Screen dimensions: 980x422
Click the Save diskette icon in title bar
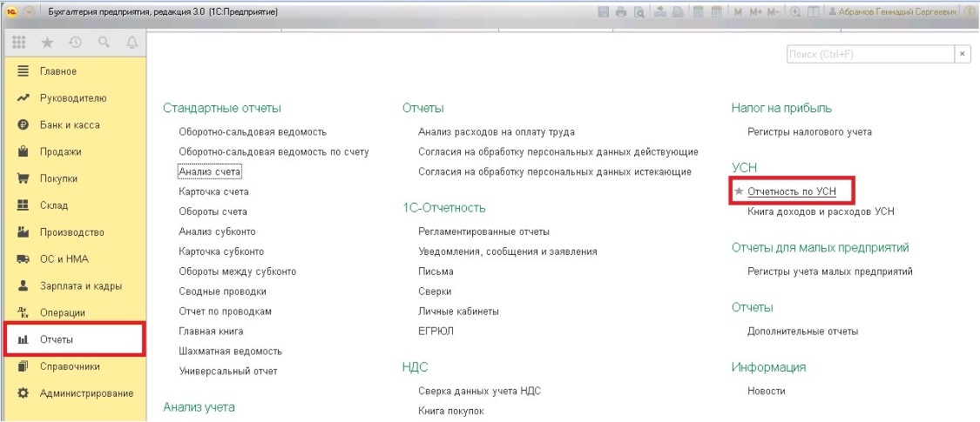pyautogui.click(x=604, y=12)
